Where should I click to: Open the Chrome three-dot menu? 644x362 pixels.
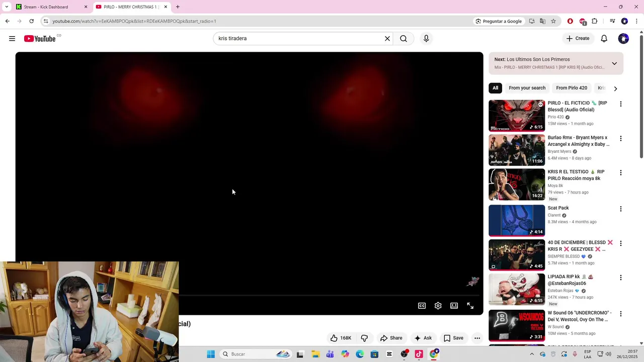pos(636,21)
